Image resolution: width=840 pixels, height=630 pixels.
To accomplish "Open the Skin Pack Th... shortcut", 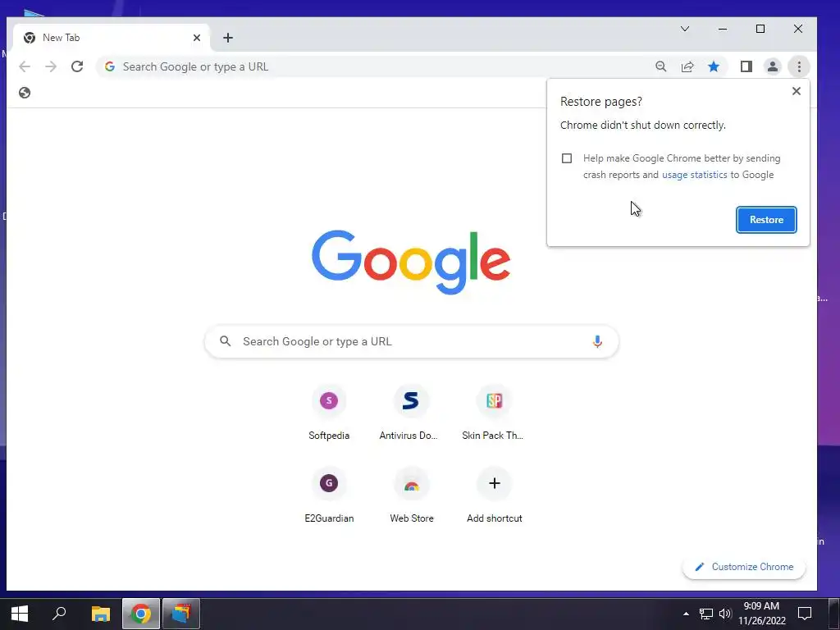I will tap(493, 413).
